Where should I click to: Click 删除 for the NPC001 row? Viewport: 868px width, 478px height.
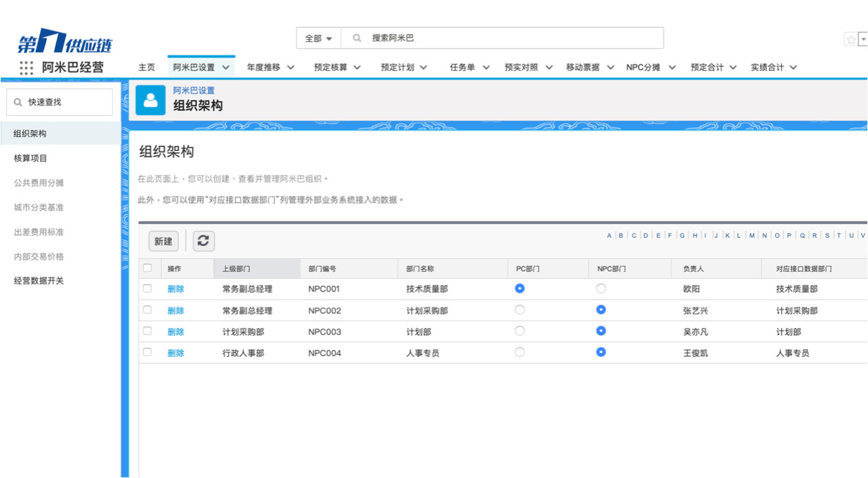pos(176,289)
